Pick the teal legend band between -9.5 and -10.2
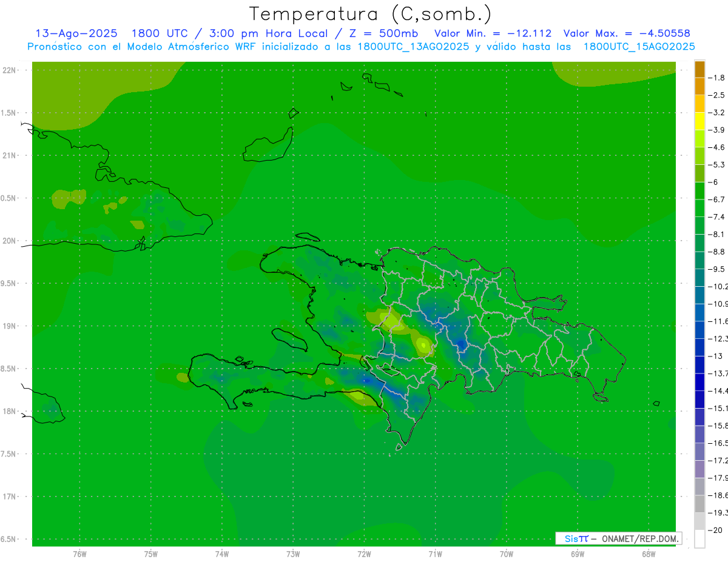 pyautogui.click(x=699, y=278)
